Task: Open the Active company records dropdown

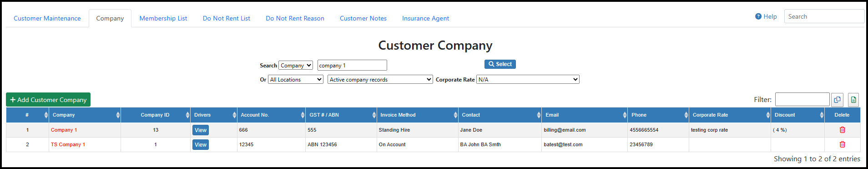Action: 380,80
